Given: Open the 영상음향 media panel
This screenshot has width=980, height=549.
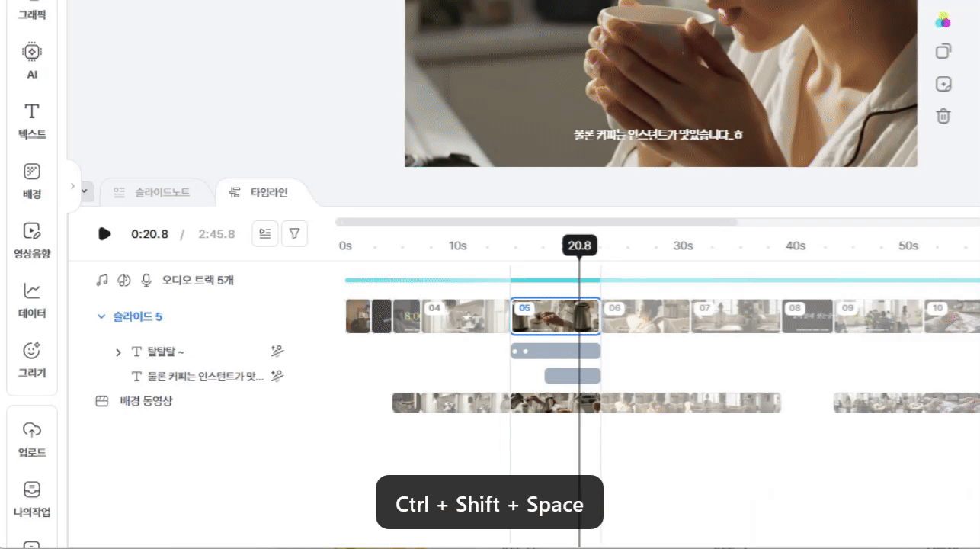Looking at the screenshot, I should pos(31,239).
